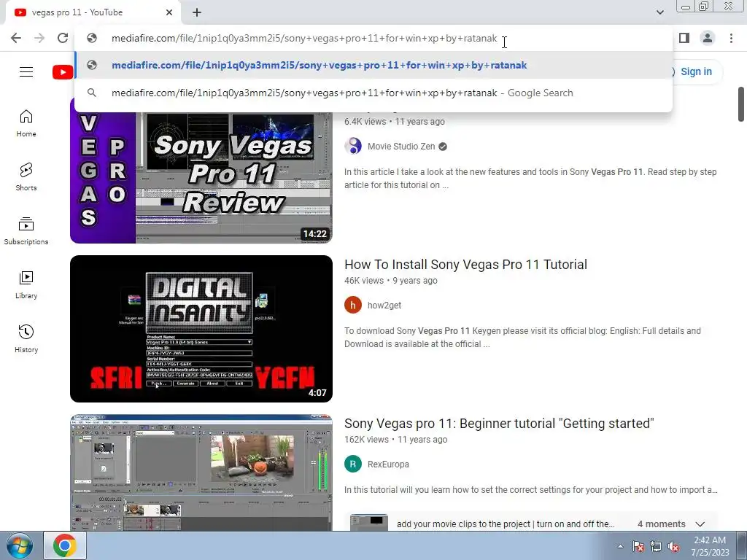
Task: Click the browser Back arrow
Action: pyautogui.click(x=16, y=38)
